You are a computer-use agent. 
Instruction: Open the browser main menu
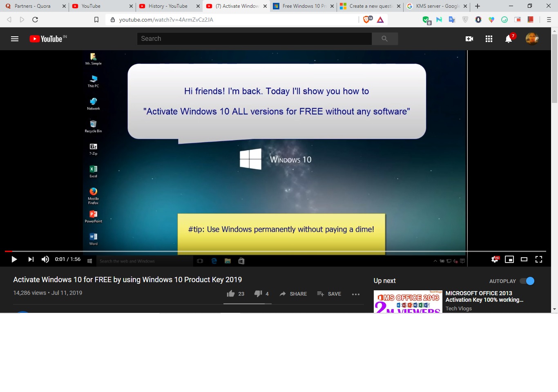click(x=549, y=20)
